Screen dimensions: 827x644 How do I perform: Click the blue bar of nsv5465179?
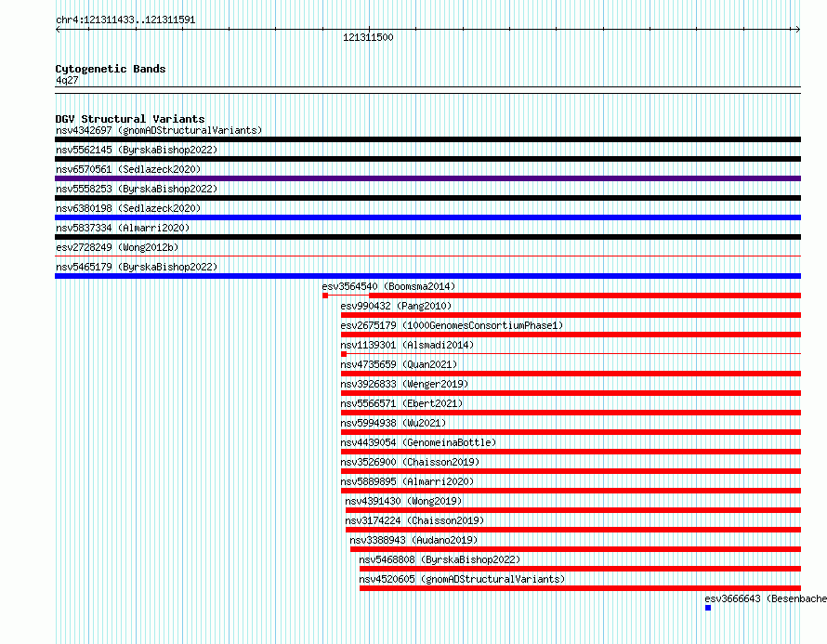tap(427, 276)
